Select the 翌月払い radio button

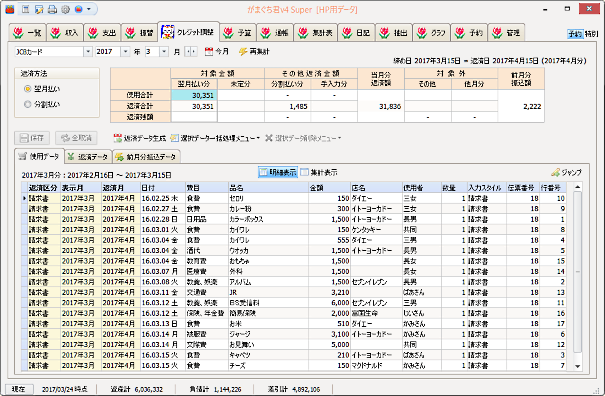[27, 89]
